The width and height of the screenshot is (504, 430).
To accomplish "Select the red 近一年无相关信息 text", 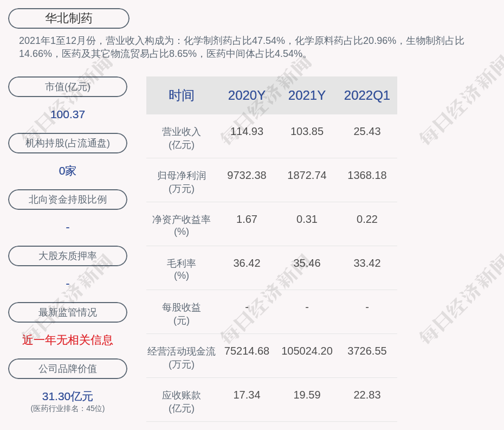I will coord(68,340).
